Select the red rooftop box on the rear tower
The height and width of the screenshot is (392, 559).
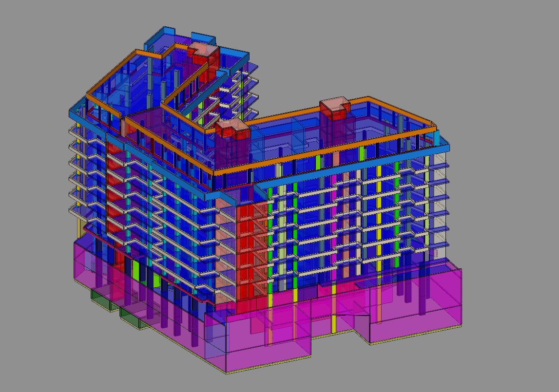point(204,57)
